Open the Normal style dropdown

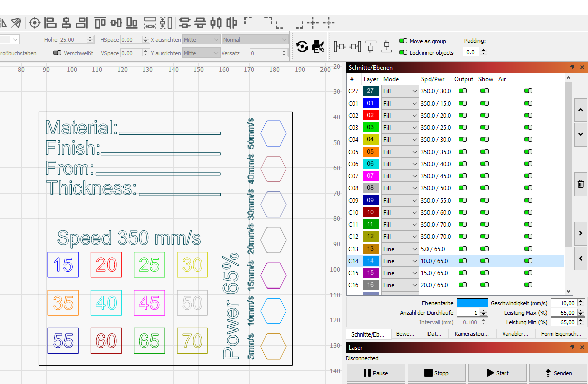tap(254, 40)
